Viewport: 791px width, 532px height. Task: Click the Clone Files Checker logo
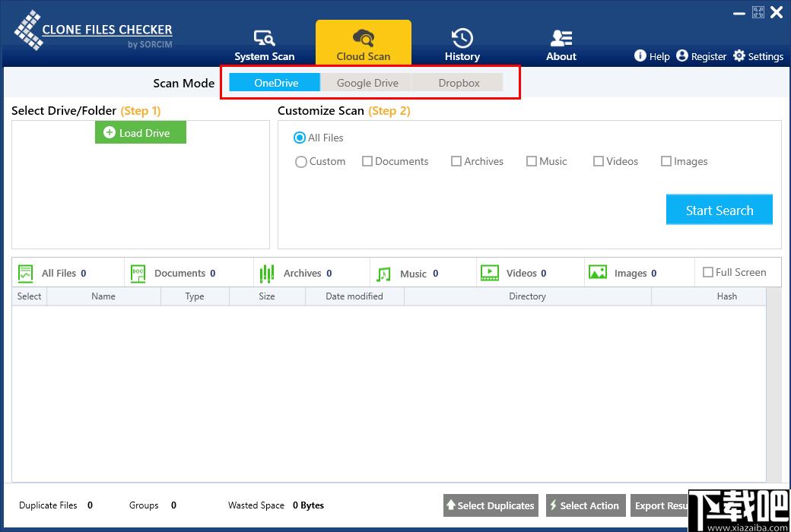click(x=94, y=31)
